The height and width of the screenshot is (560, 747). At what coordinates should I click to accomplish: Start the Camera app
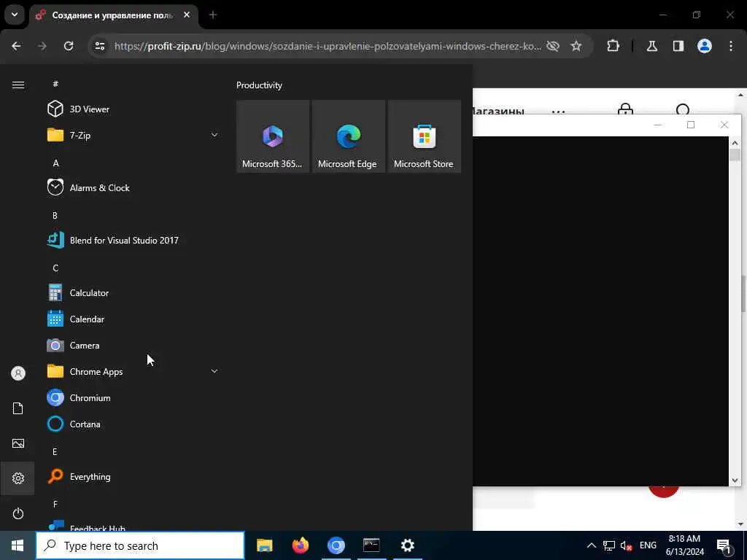133,345
